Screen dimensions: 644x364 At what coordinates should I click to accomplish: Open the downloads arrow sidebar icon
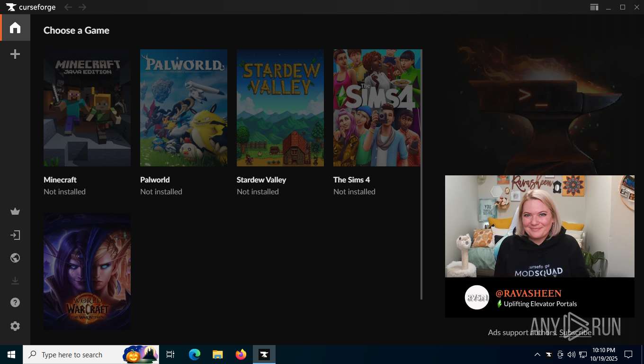tap(15, 281)
